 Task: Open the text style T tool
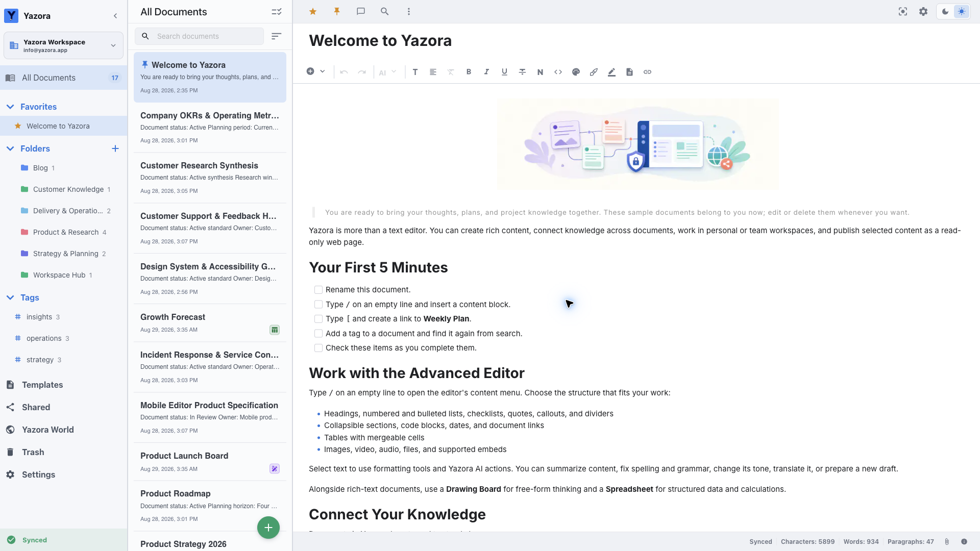pyautogui.click(x=415, y=72)
